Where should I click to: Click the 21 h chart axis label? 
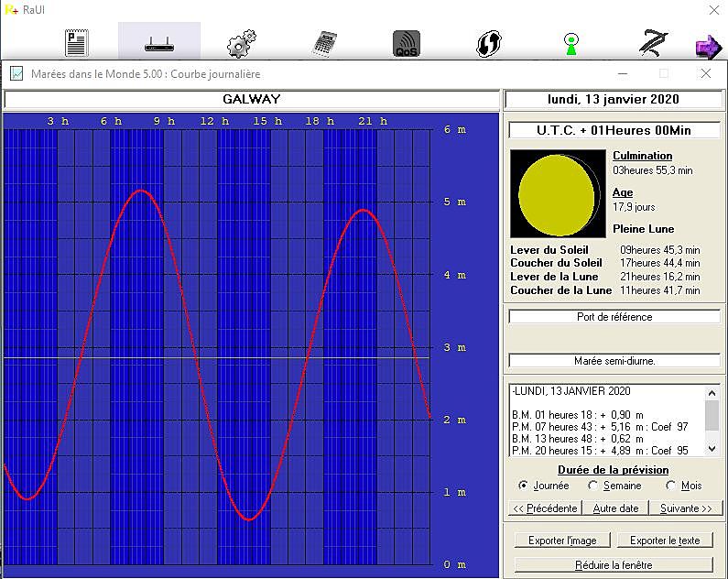click(373, 121)
